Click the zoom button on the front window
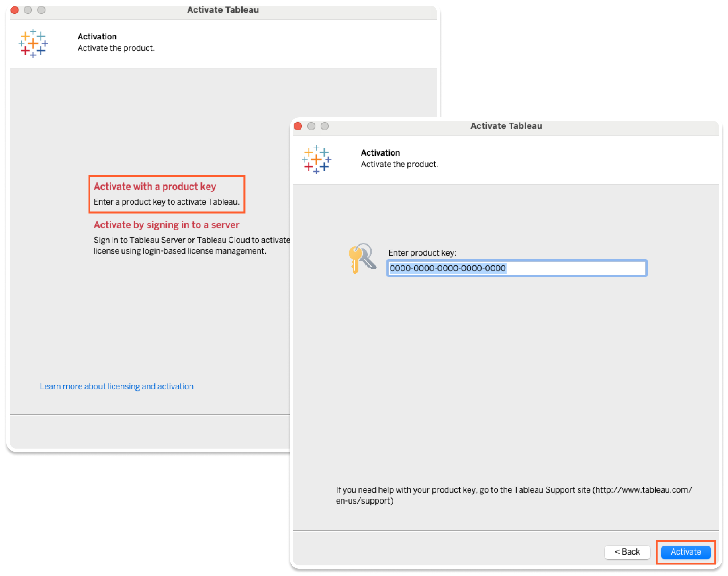728x576 pixels. 324,126
